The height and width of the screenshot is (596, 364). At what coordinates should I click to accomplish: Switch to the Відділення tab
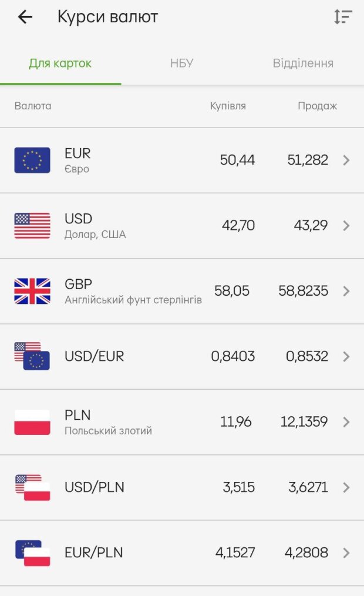303,63
